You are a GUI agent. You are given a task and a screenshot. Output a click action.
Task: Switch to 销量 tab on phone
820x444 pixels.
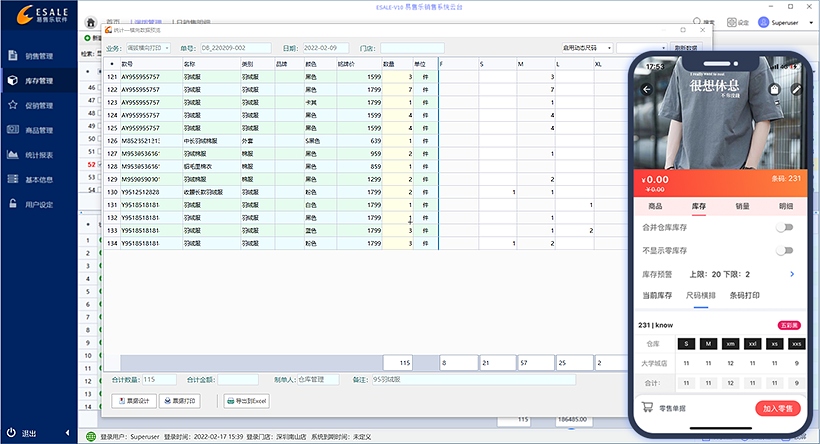click(742, 205)
